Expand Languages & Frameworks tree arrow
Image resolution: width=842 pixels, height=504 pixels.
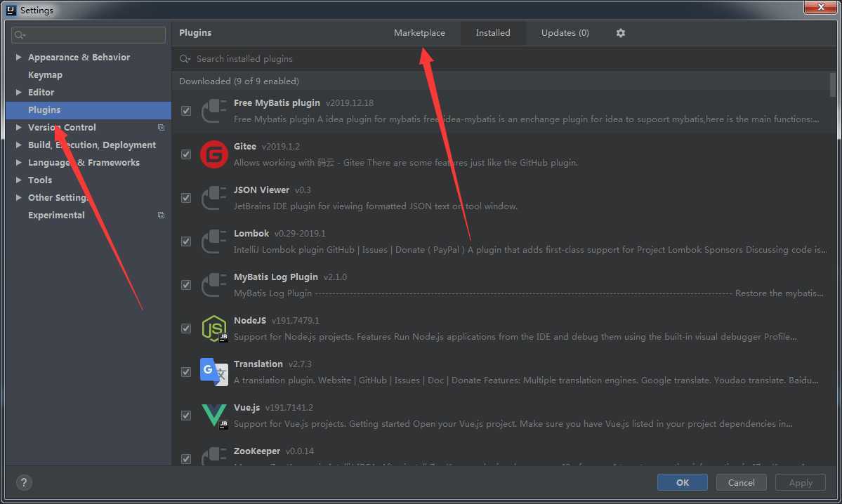pos(18,163)
